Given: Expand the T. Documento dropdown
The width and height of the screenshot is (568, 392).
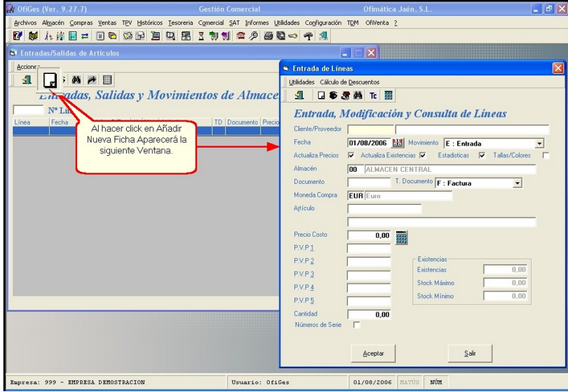Looking at the screenshot, I should pyautogui.click(x=517, y=183).
